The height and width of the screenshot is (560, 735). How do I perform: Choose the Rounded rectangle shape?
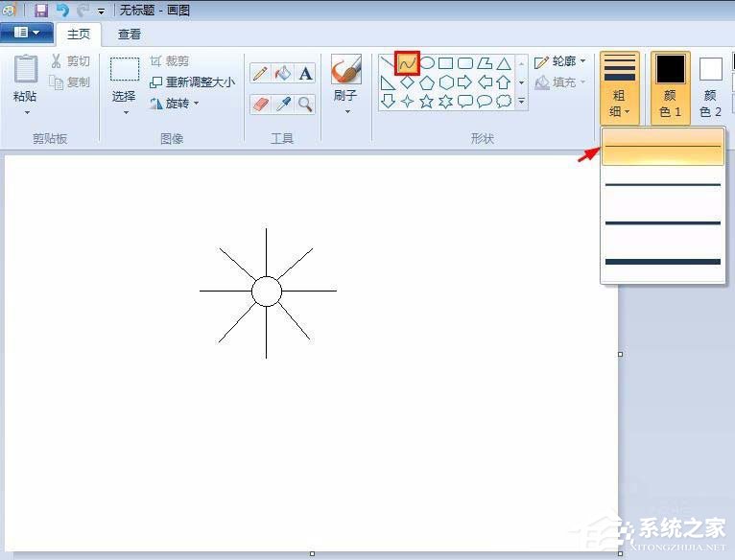click(465, 62)
